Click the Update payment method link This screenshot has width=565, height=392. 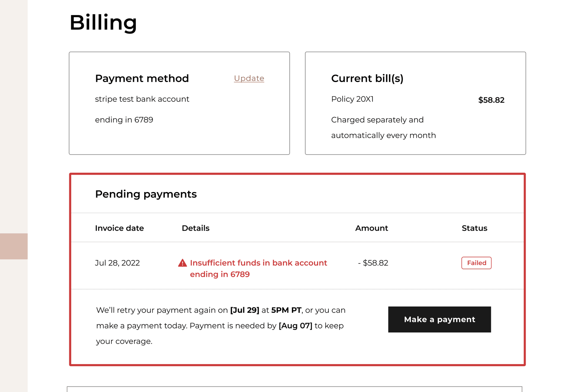(249, 78)
